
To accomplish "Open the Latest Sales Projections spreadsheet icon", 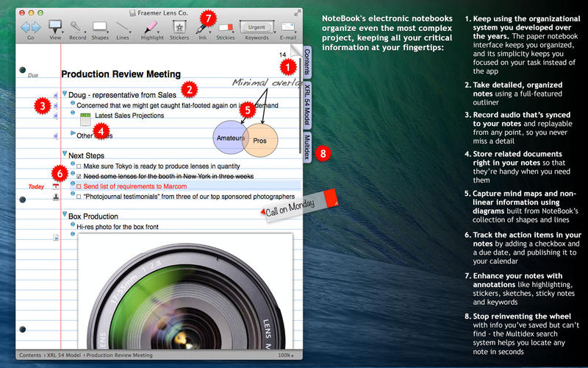I will [85, 118].
